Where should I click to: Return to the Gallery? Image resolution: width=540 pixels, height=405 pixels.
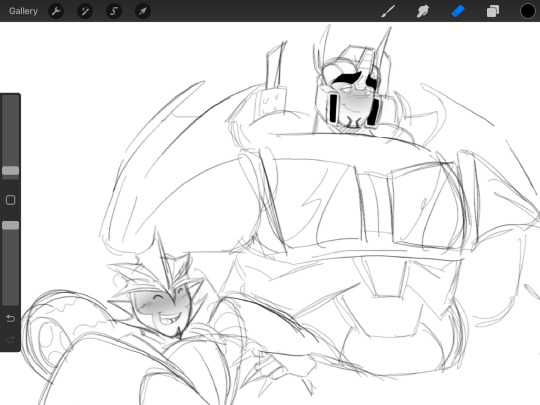[x=23, y=11]
